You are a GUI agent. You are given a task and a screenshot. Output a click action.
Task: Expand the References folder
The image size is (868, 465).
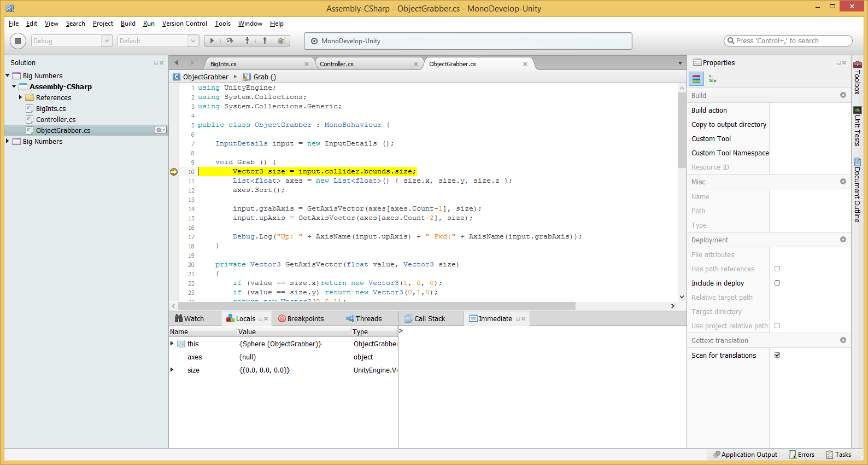coord(21,97)
